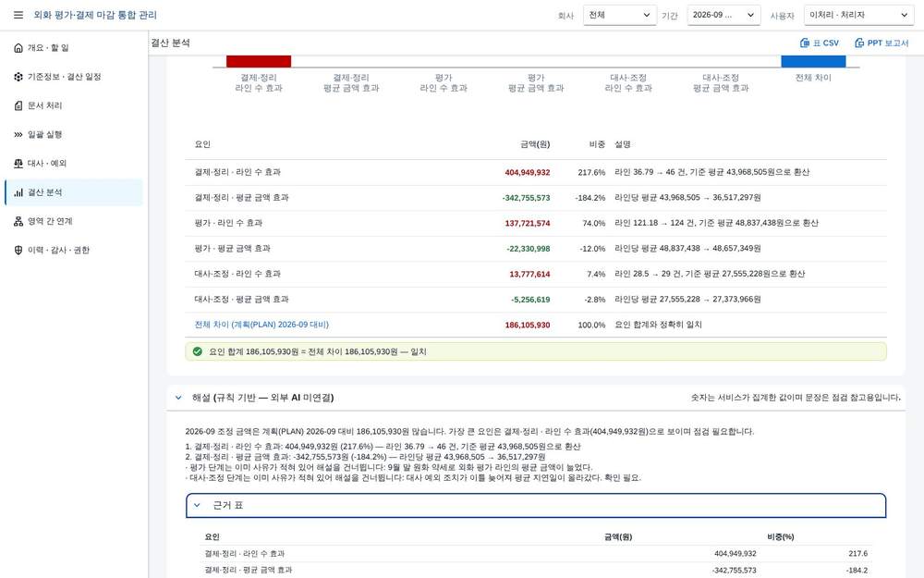This screenshot has height=578, width=924.
Task: Select the 결제·정리 · 라인 수 효과 table row
Action: (x=536, y=172)
